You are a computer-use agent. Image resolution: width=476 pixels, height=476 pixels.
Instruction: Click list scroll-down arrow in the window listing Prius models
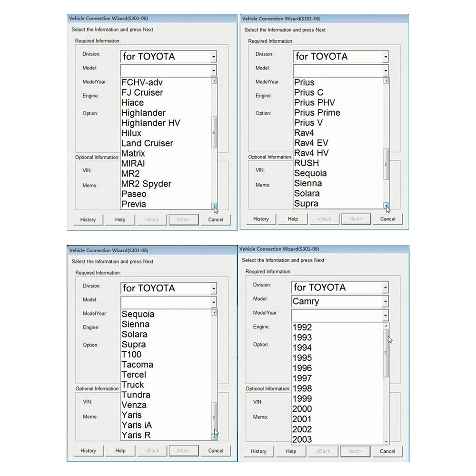click(386, 206)
